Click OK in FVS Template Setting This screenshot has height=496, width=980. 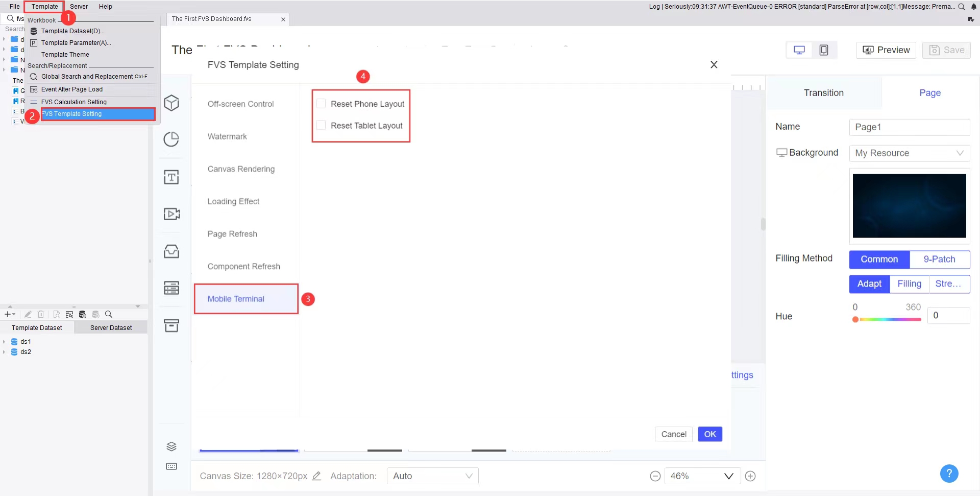click(709, 434)
